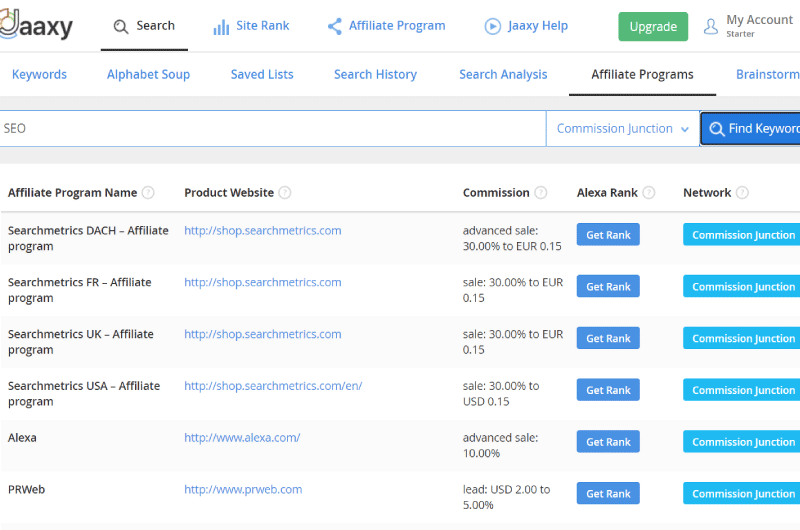Image resolution: width=800 pixels, height=530 pixels.
Task: Click the Jaaxy logo
Action: pyautogui.click(x=36, y=24)
